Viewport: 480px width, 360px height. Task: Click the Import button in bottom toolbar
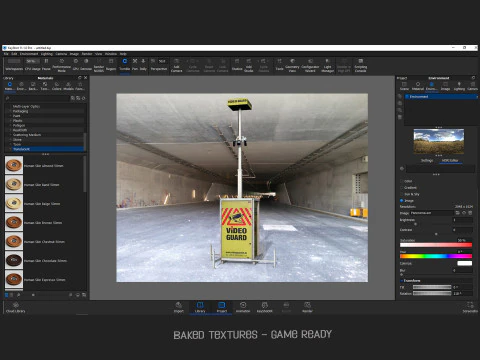tap(179, 307)
